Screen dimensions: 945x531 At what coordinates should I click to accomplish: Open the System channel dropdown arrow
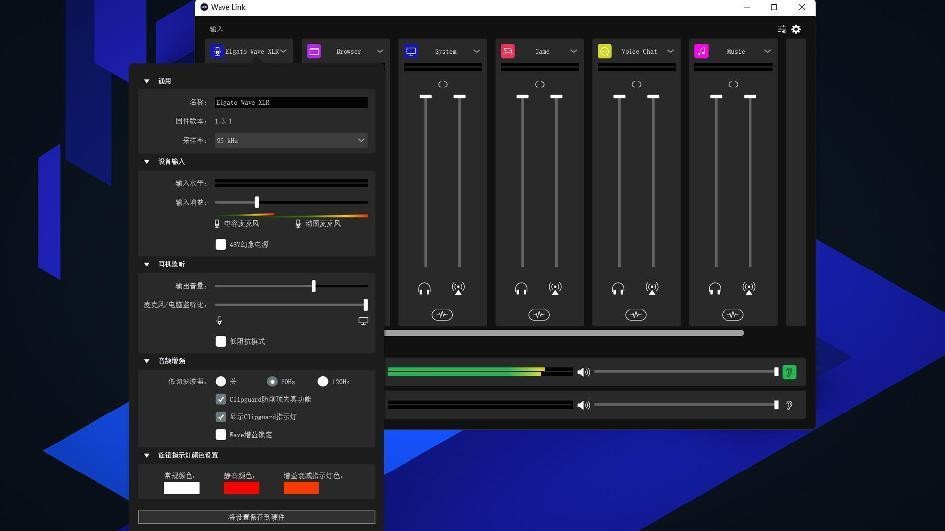(x=476, y=51)
